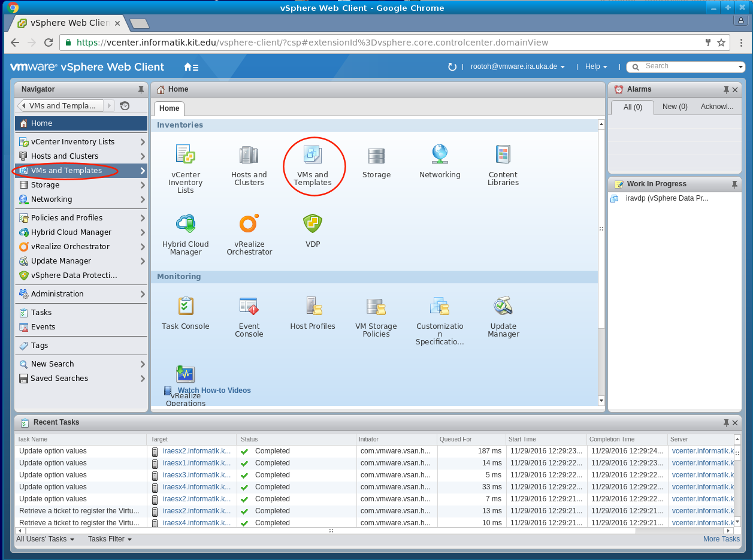The height and width of the screenshot is (560, 753).
Task: Open VM Storage Policies icon
Action: [376, 307]
